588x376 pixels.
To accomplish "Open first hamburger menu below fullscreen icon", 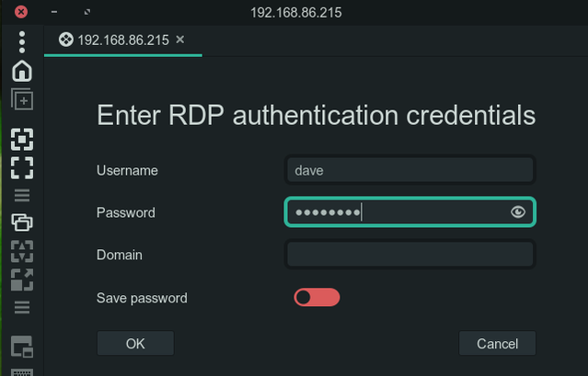I will coord(22,195).
